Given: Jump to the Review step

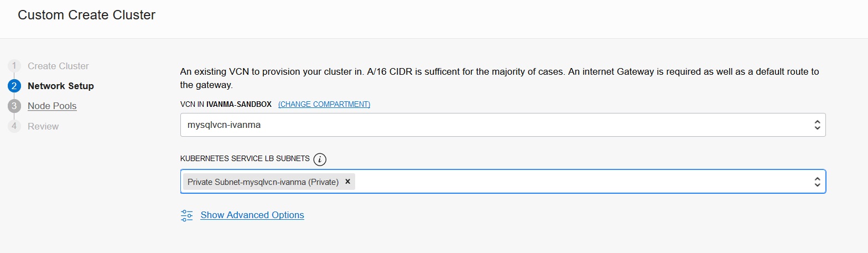Looking at the screenshot, I should (43, 126).
